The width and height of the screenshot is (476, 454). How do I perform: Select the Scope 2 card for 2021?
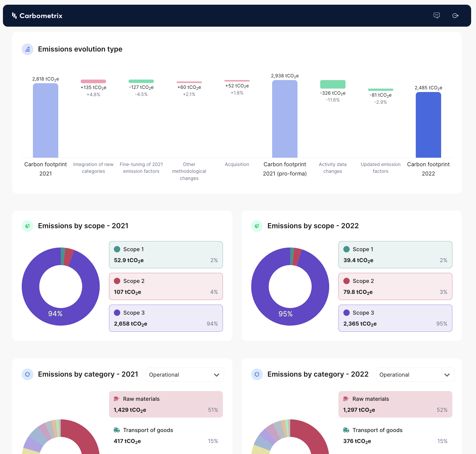(x=166, y=286)
